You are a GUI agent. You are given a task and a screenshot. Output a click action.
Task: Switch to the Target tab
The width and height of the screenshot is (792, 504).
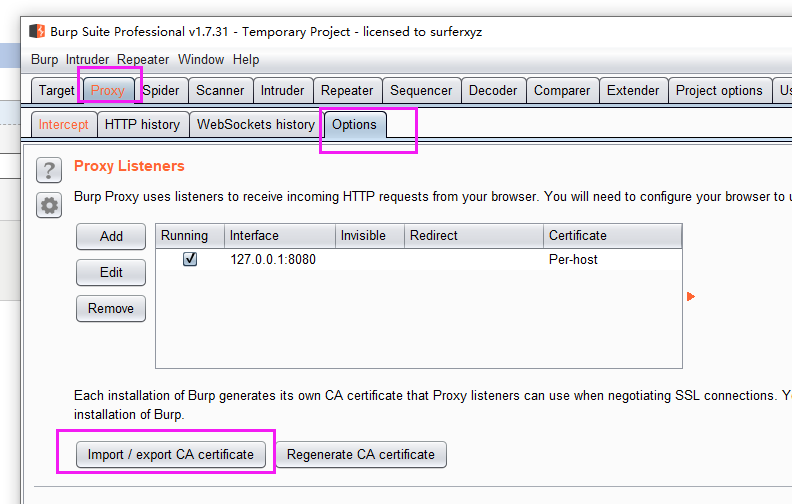click(56, 90)
